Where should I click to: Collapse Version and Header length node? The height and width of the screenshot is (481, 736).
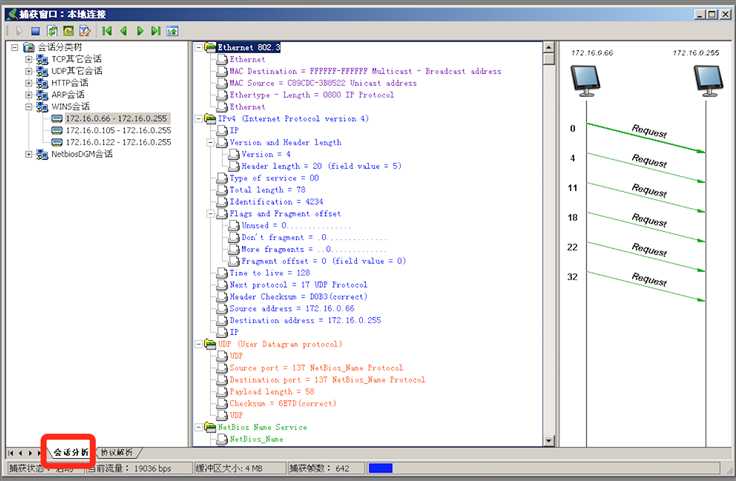(x=211, y=142)
